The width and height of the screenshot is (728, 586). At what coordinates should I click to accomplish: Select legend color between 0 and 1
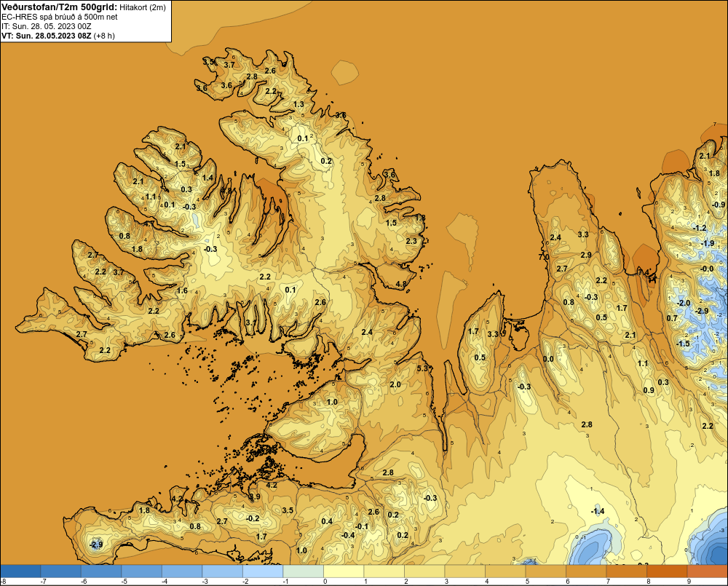click(x=344, y=571)
